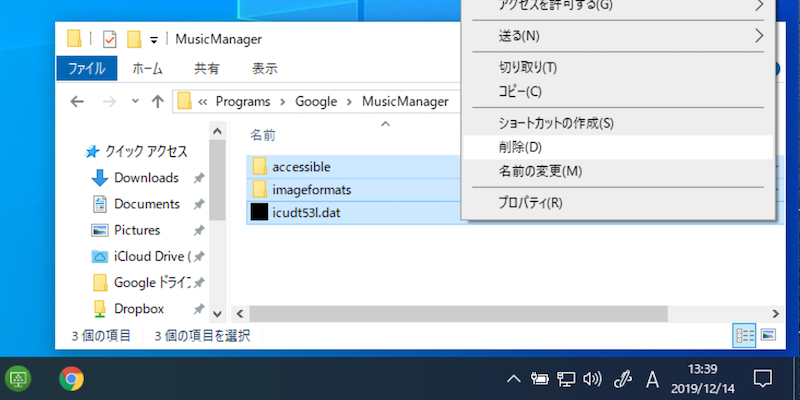Switch to the details view layout
Image resolution: width=800 pixels, height=400 pixels.
[745, 335]
